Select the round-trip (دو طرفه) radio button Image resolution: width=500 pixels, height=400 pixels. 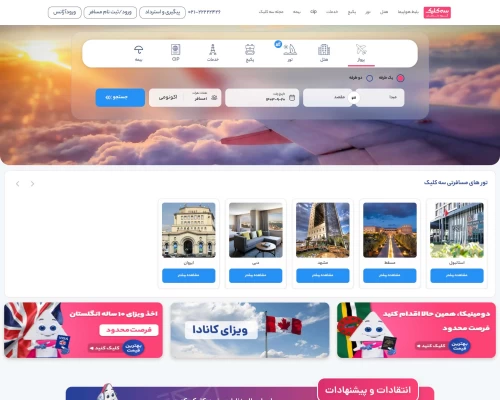(x=369, y=78)
